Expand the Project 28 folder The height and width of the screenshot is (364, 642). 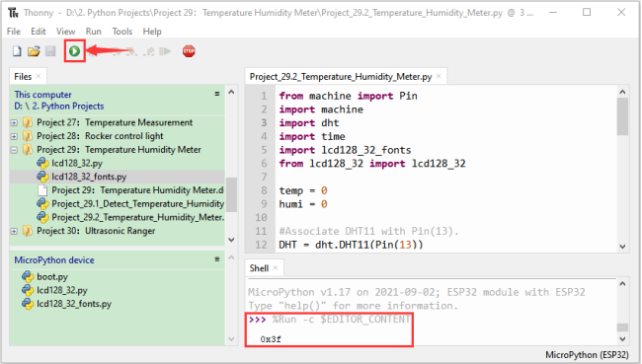(x=14, y=136)
